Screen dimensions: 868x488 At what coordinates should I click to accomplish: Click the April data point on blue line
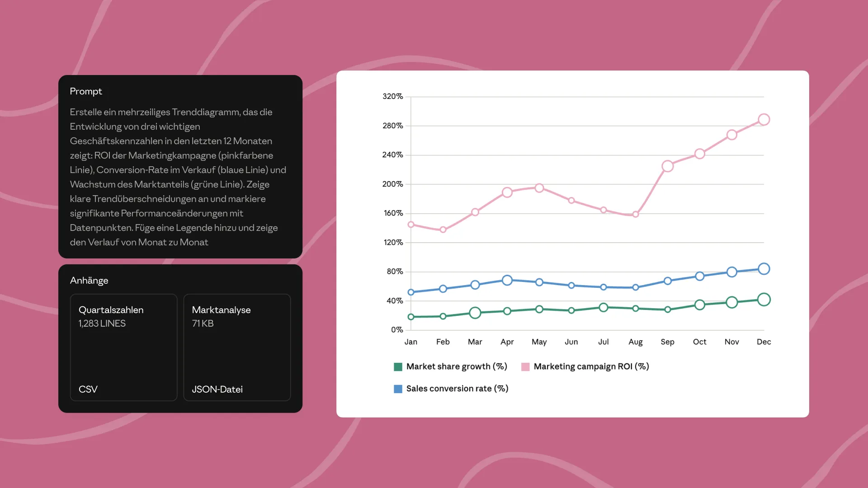(507, 280)
